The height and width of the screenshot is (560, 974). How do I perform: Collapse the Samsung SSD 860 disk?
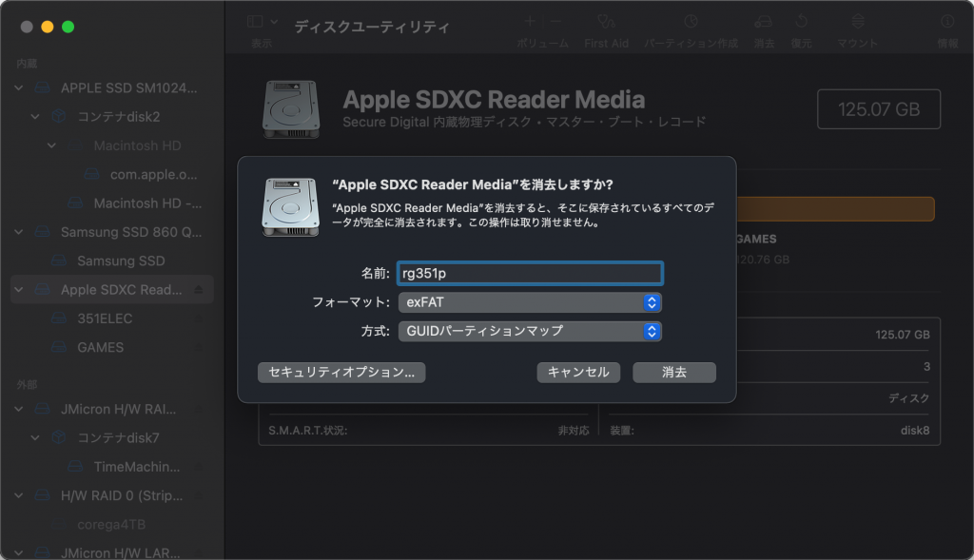click(19, 232)
